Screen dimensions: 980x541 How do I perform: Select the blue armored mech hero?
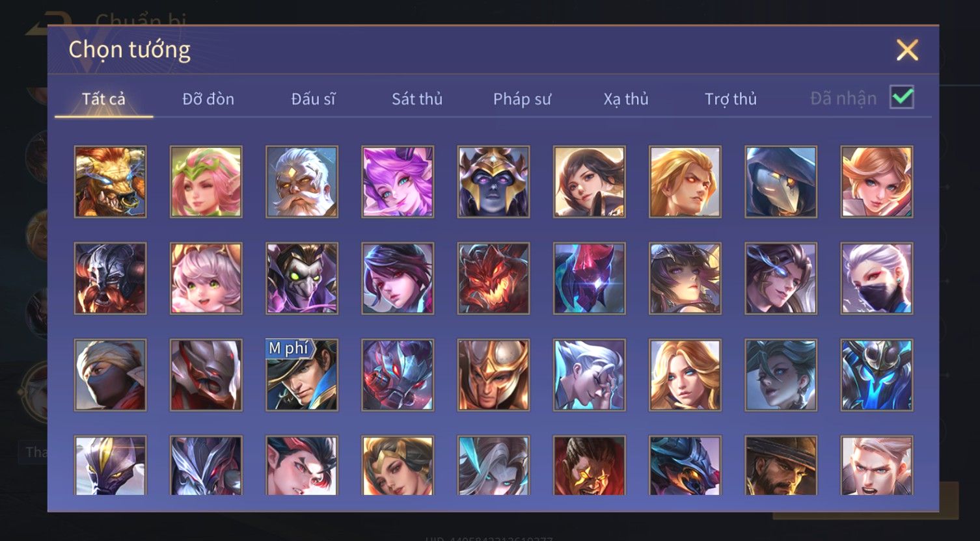coord(877,375)
